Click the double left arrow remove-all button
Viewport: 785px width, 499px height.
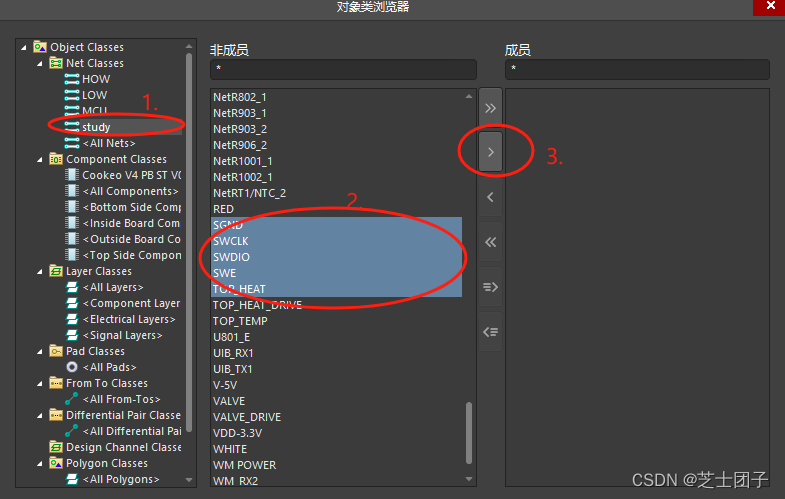(x=490, y=242)
